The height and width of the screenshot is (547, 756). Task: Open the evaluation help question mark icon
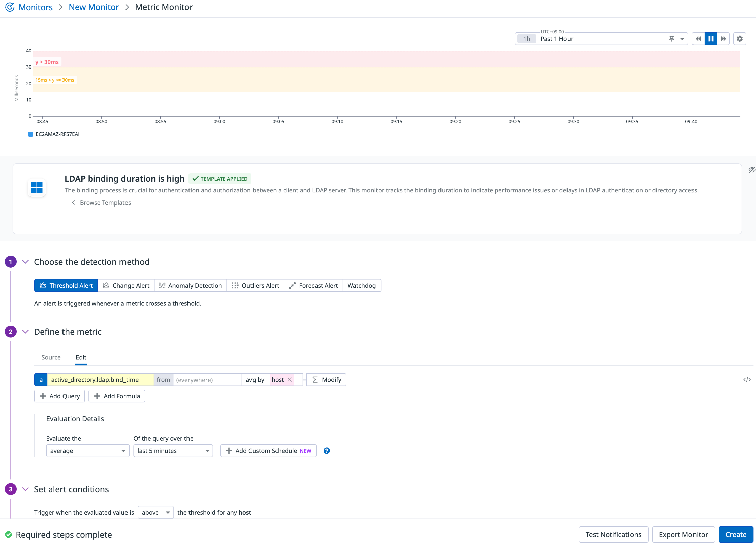[x=327, y=451]
